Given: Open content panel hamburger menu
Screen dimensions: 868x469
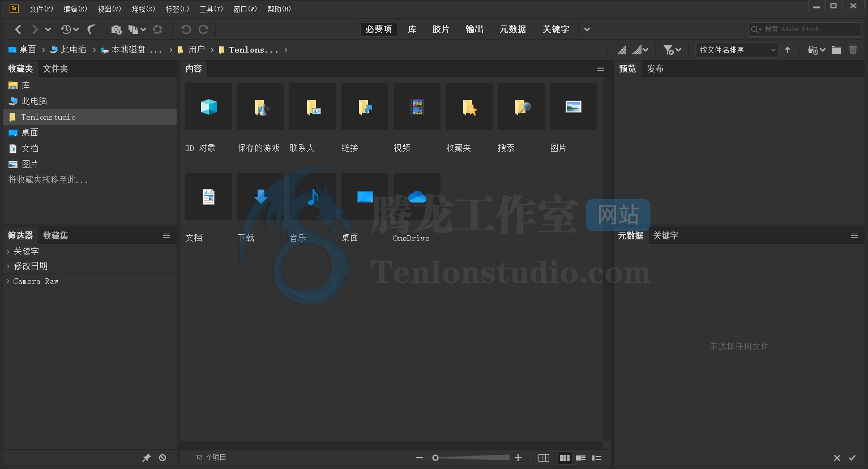Looking at the screenshot, I should click(x=601, y=69).
